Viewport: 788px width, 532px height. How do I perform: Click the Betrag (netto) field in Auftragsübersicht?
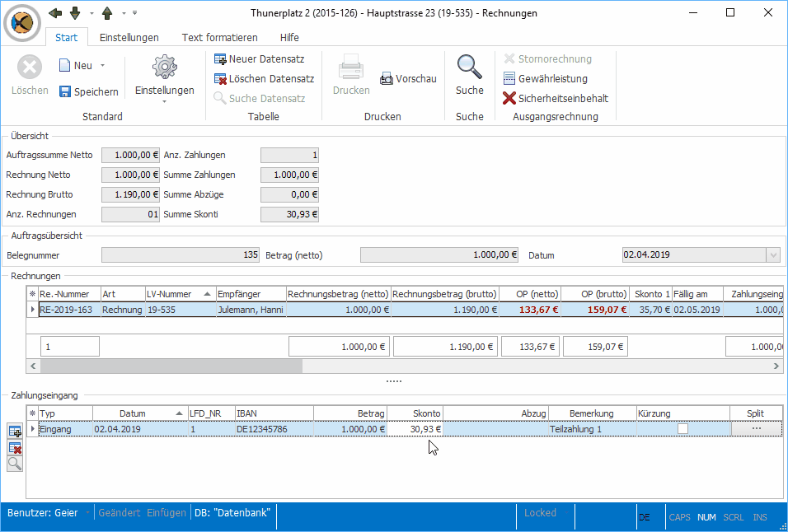coord(439,255)
